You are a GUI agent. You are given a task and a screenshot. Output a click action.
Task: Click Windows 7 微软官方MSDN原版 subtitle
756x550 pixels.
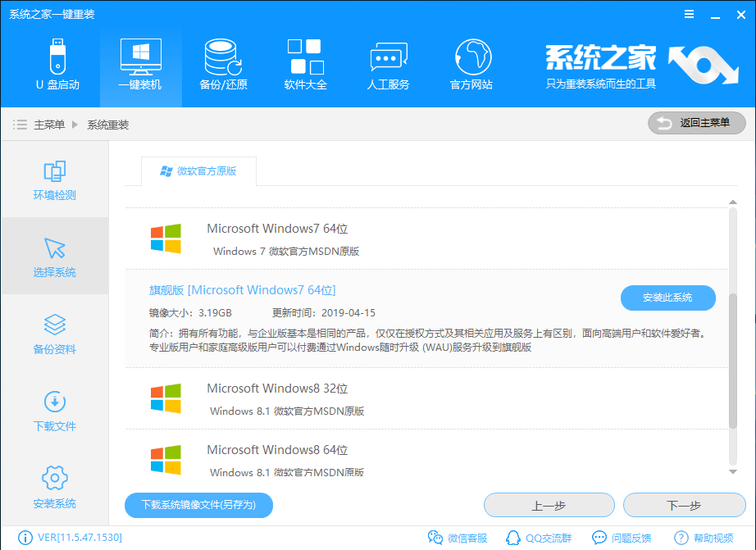[286, 251]
